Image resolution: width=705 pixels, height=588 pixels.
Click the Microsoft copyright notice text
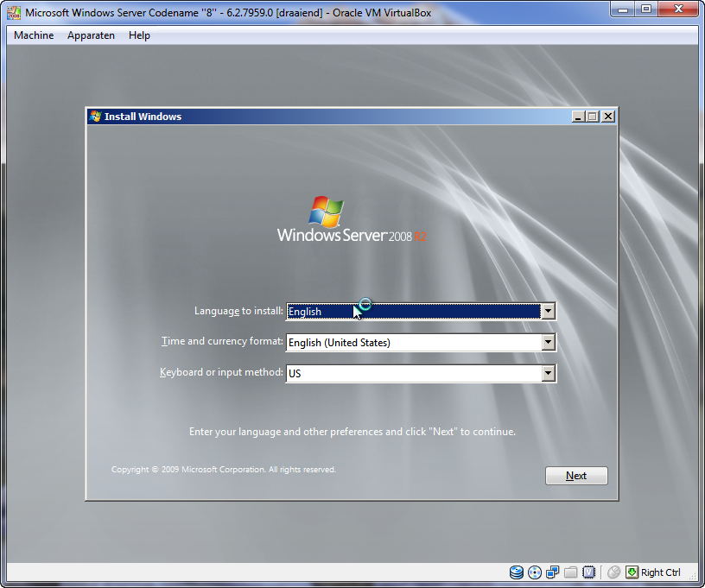224,470
